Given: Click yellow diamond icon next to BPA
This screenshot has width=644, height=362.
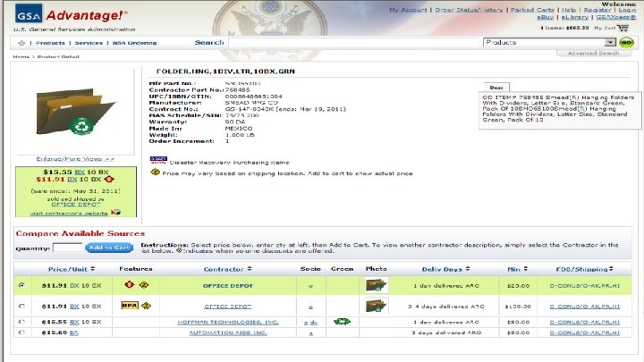Looking at the screenshot, I should click(146, 306).
